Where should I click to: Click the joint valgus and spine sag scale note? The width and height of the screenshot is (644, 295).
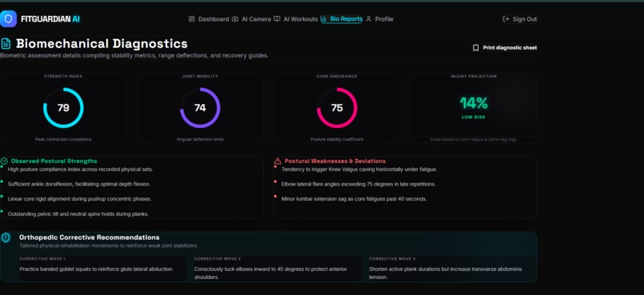click(x=474, y=140)
